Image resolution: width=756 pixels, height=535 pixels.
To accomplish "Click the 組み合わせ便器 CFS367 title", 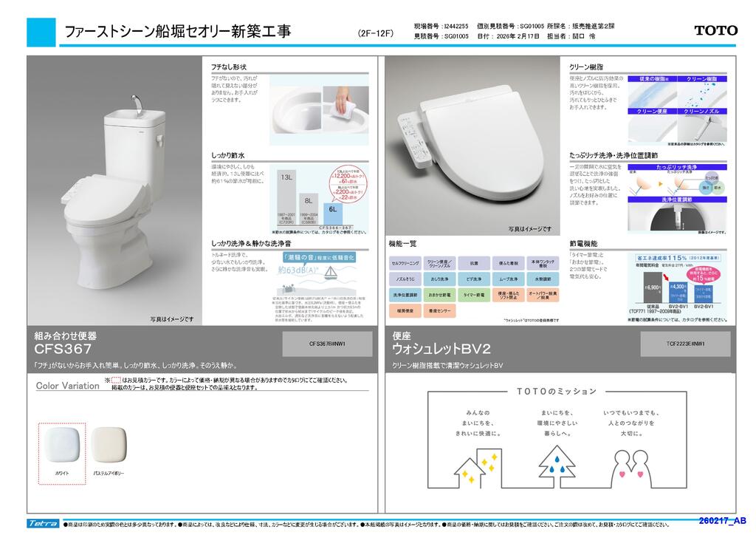I will [66, 343].
